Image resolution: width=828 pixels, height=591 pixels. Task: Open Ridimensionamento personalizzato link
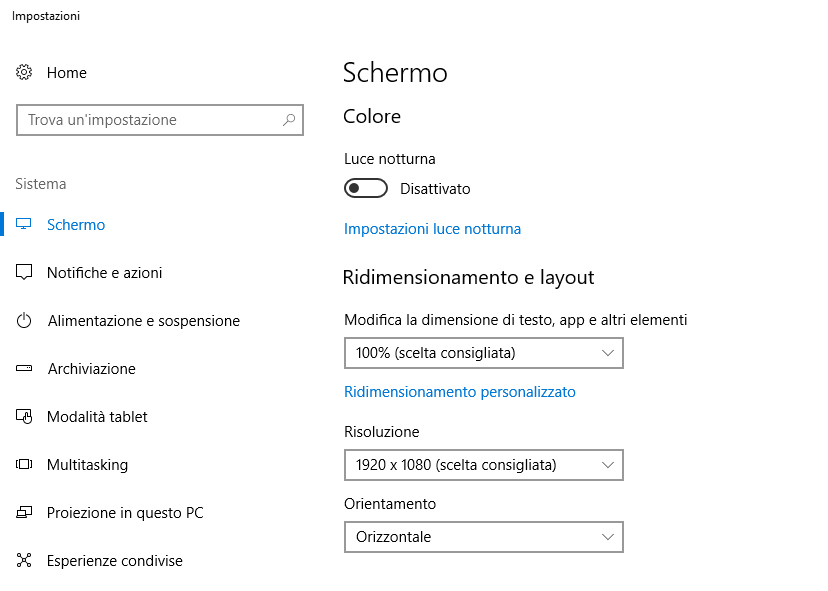[x=460, y=392]
